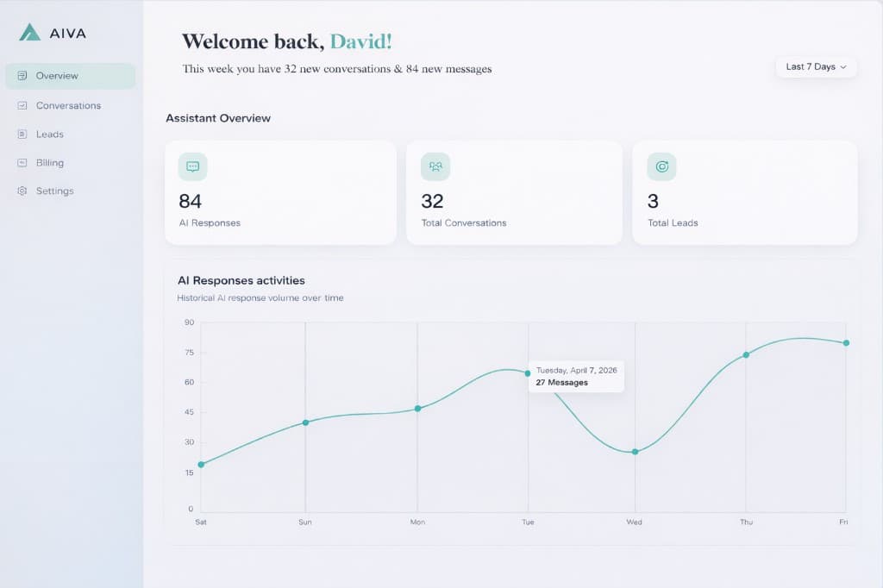883x588 pixels.
Task: Select the Thursday peak point on the line chart
Action: point(745,354)
